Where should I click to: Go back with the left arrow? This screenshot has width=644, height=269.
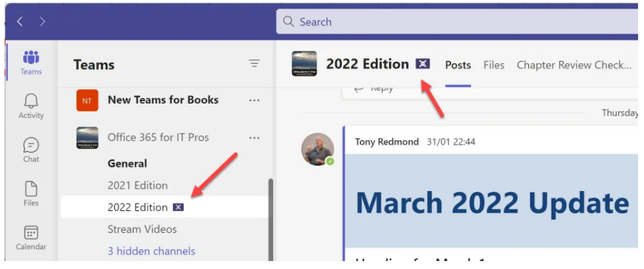coord(20,22)
